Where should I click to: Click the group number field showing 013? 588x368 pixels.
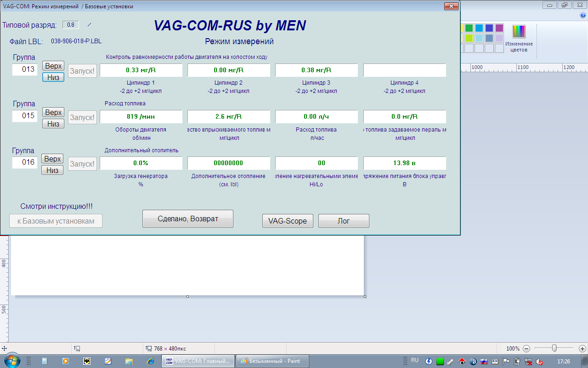click(25, 69)
